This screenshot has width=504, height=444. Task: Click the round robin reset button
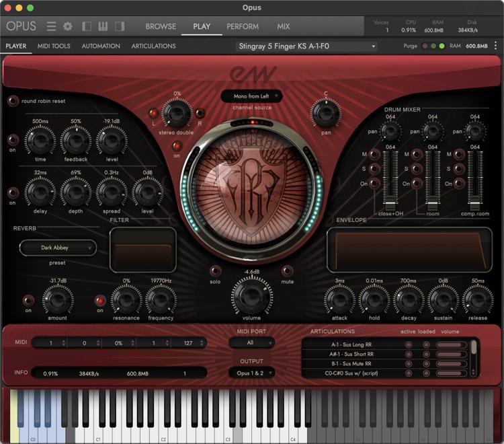tap(13, 101)
